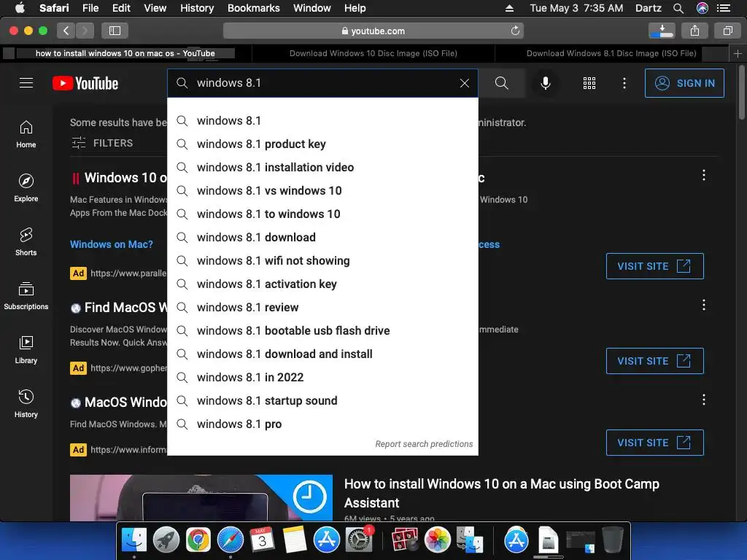This screenshot has height=560, width=747.
Task: Click Report search predictions link
Action: [424, 444]
